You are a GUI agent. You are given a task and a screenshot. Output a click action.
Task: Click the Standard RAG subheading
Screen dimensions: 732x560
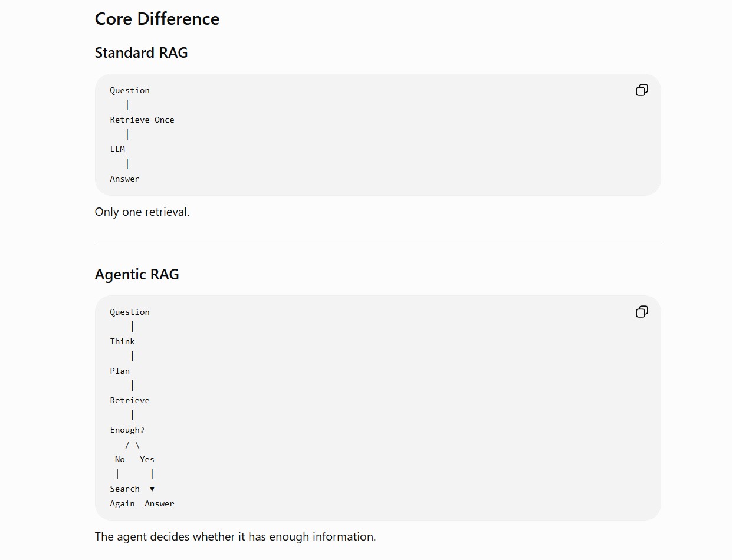tap(141, 52)
